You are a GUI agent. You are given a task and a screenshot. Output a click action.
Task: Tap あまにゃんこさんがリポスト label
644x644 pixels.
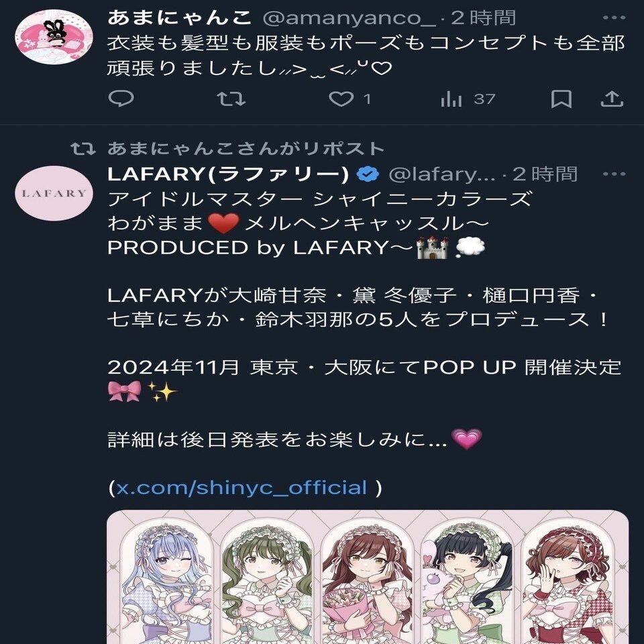(246, 148)
